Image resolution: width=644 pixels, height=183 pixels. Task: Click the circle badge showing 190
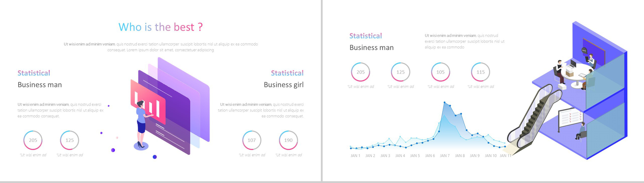[x=288, y=140]
